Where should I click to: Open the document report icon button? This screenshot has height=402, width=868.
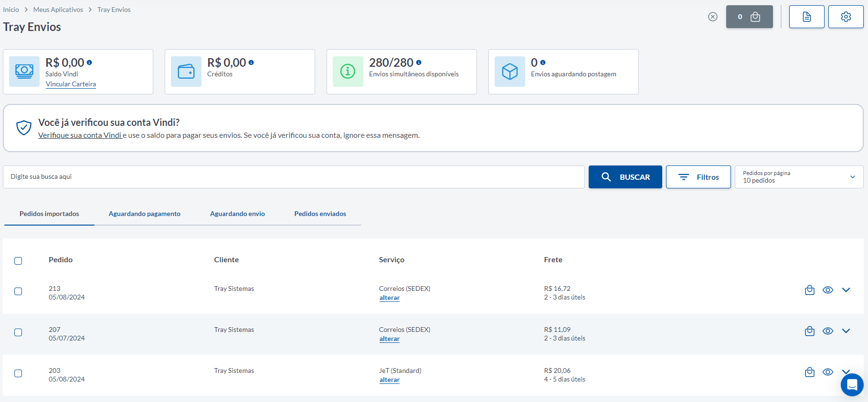(x=806, y=17)
